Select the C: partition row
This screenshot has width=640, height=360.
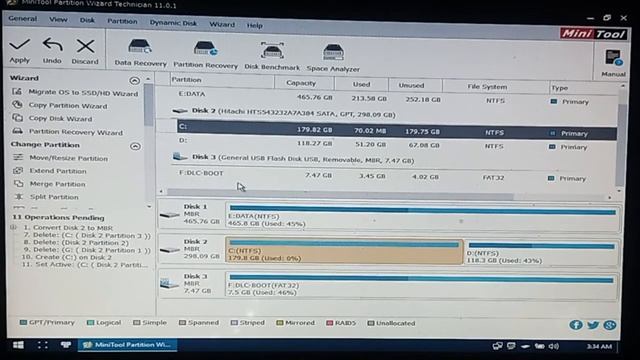click(396, 130)
